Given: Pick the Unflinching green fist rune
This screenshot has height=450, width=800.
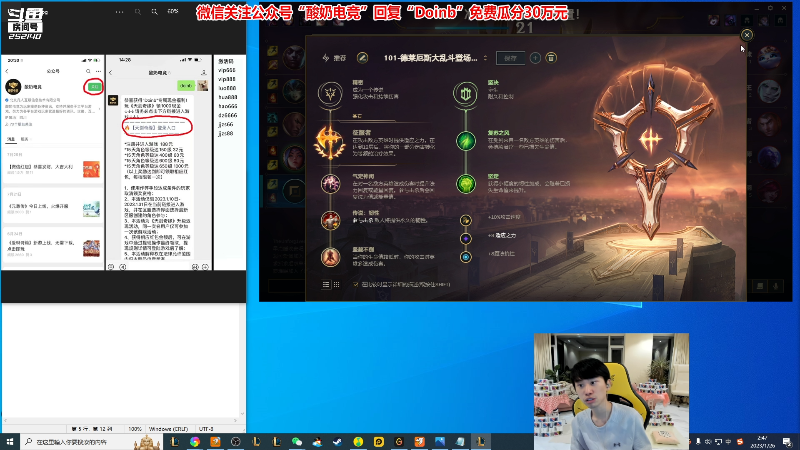Looking at the screenshot, I should tap(466, 184).
